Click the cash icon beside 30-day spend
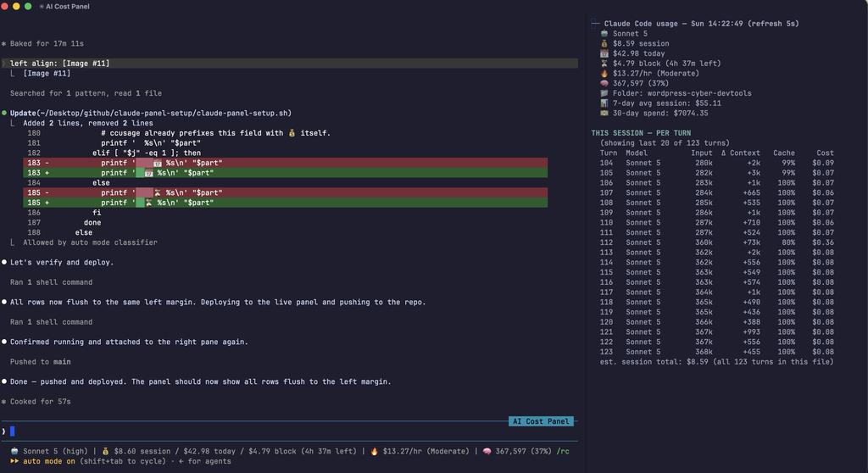This screenshot has width=868, height=473. (604, 113)
